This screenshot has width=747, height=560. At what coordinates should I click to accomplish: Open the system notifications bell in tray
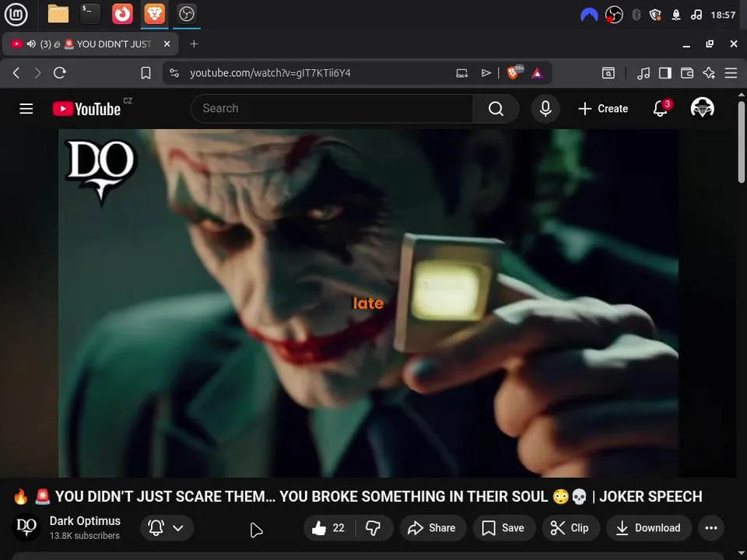tap(676, 16)
